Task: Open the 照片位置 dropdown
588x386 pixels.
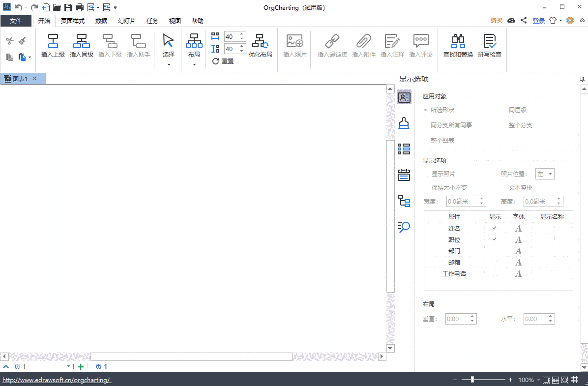Action: tap(545, 174)
